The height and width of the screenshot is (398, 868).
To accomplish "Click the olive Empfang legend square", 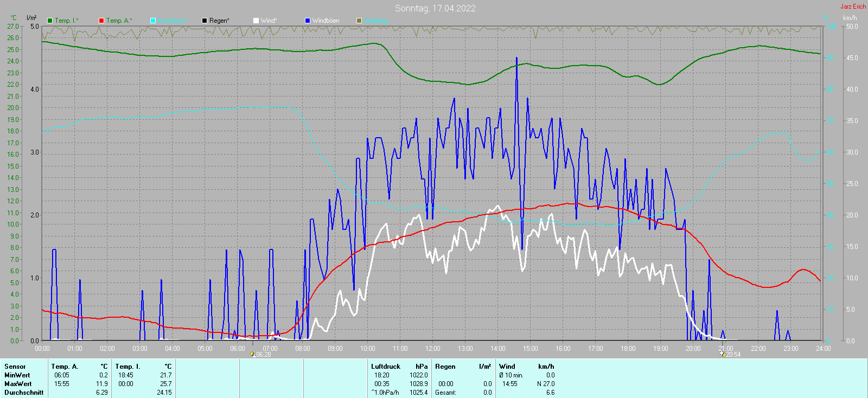I will [359, 21].
